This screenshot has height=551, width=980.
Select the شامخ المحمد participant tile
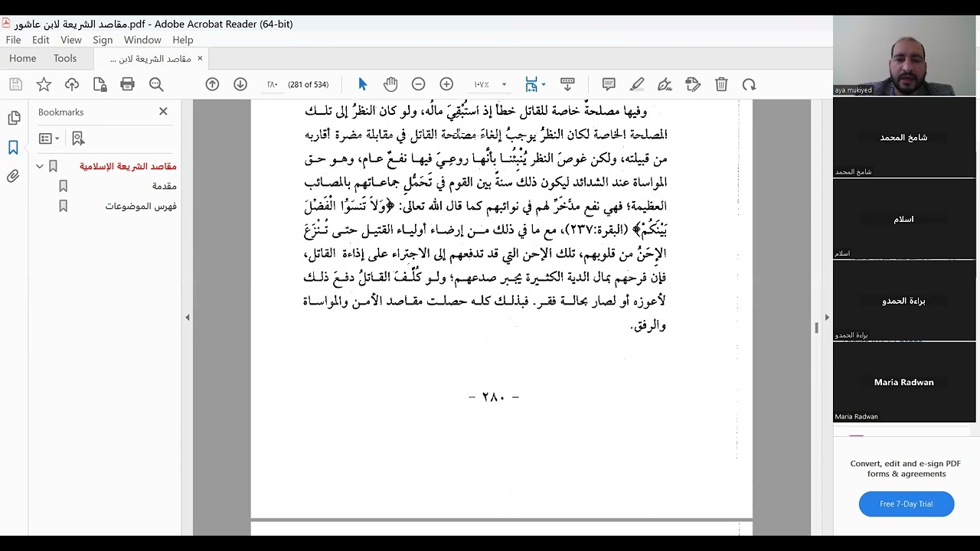[x=904, y=138]
